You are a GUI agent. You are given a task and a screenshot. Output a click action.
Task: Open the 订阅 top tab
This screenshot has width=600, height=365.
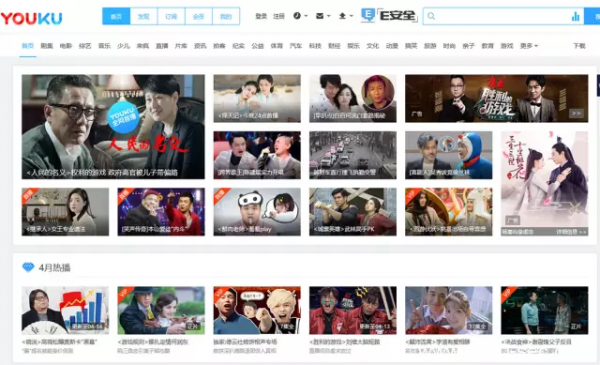(171, 16)
